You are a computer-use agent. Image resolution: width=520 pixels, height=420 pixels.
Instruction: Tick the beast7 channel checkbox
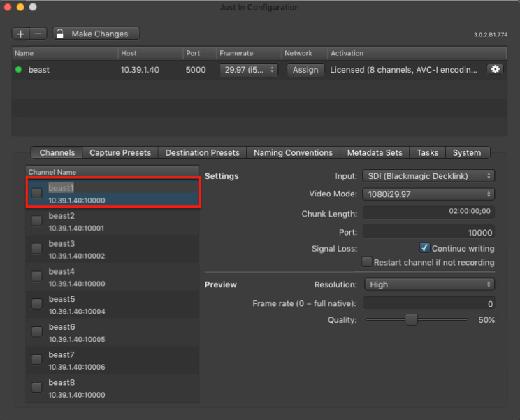[36, 360]
